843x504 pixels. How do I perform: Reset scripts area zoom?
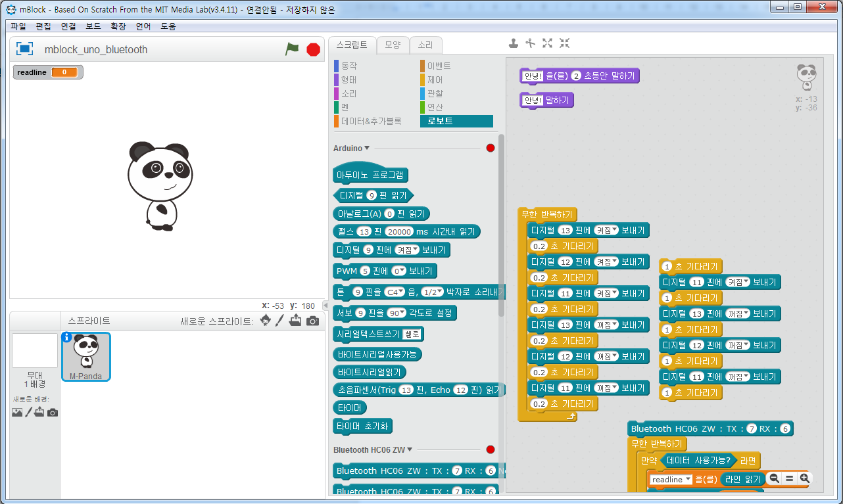[x=789, y=479]
